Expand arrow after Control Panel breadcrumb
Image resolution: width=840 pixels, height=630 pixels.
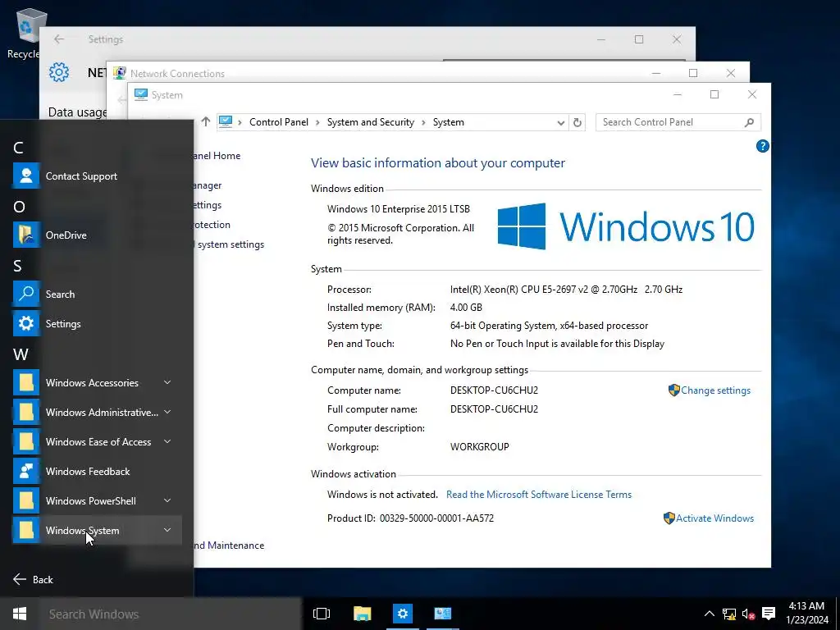tap(317, 123)
